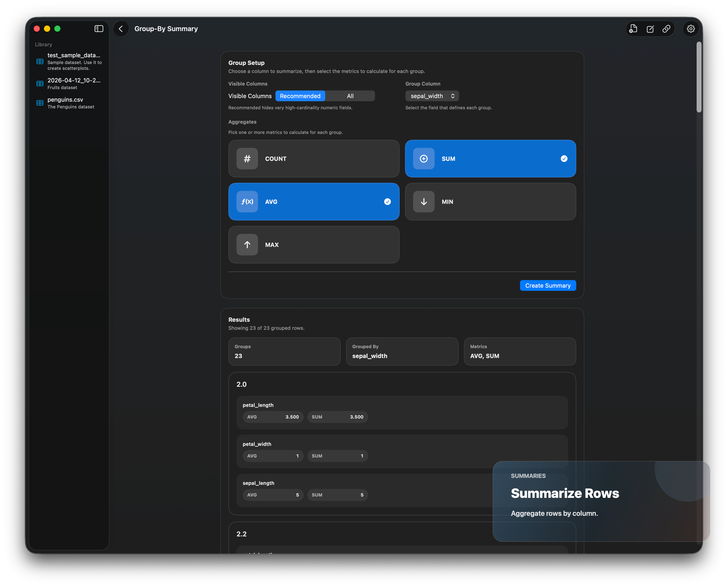Click the test_sample_data table icon
The height and width of the screenshot is (587, 728).
click(x=40, y=62)
